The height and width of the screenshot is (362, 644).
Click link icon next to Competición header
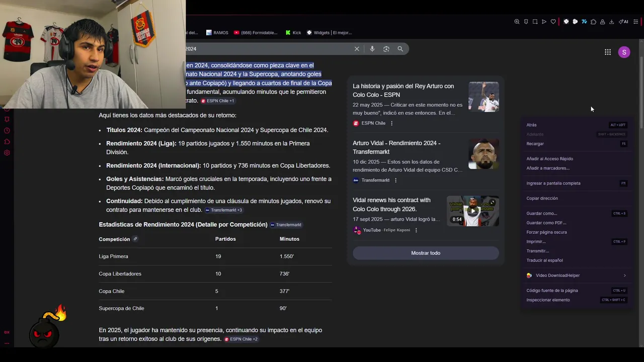(x=135, y=239)
